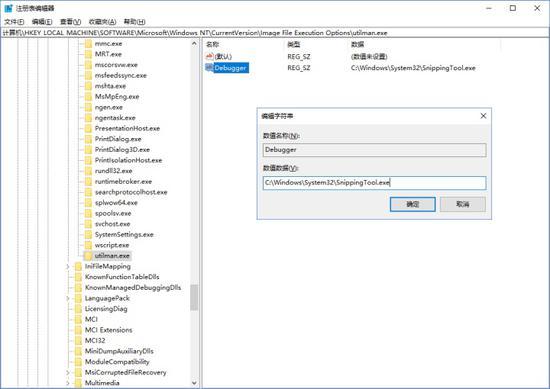Image resolution: width=550 pixels, height=389 pixels.
Task: Click the tree pane scrollbar thumb
Action: tap(194, 297)
